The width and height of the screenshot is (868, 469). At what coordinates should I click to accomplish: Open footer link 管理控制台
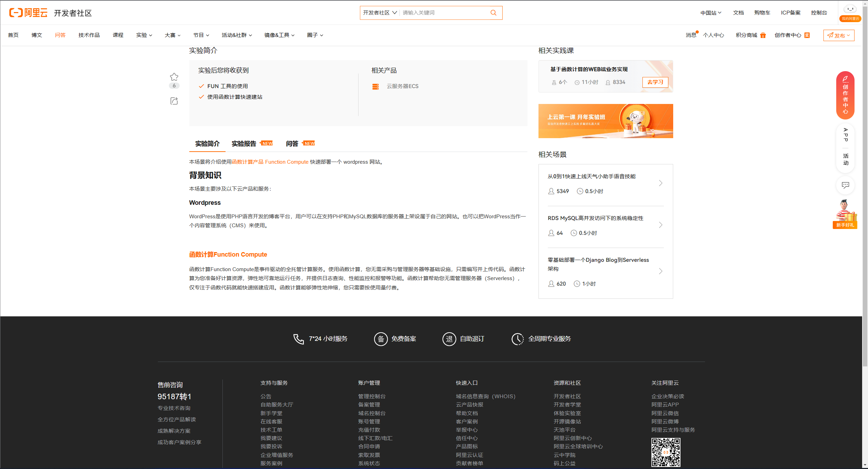point(372,396)
